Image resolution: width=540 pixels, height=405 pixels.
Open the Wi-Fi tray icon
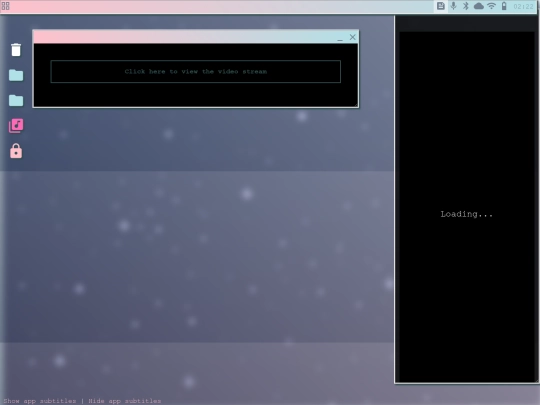(491, 6)
